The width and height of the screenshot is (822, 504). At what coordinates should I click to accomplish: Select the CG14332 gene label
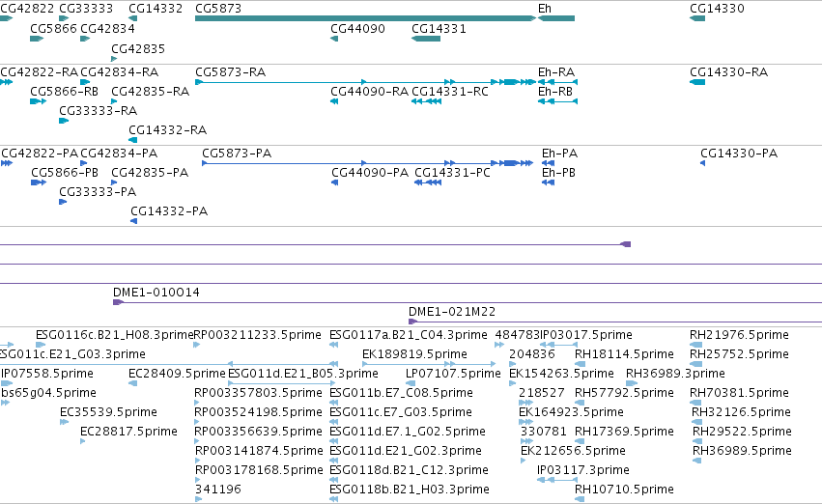coord(156,9)
